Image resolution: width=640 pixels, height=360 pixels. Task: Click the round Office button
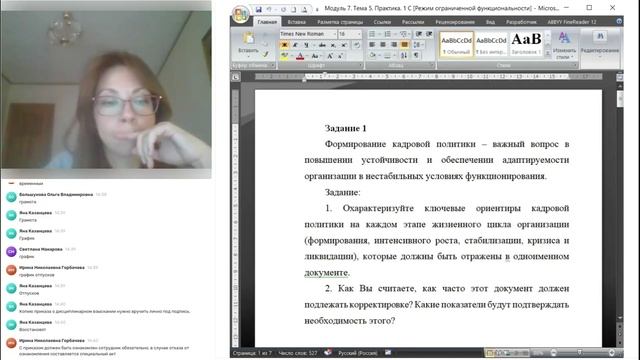(x=240, y=14)
